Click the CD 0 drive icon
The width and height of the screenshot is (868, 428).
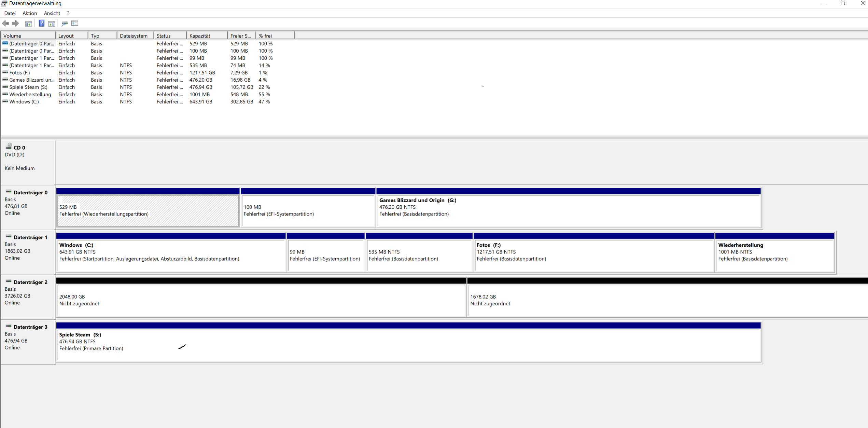tap(9, 146)
